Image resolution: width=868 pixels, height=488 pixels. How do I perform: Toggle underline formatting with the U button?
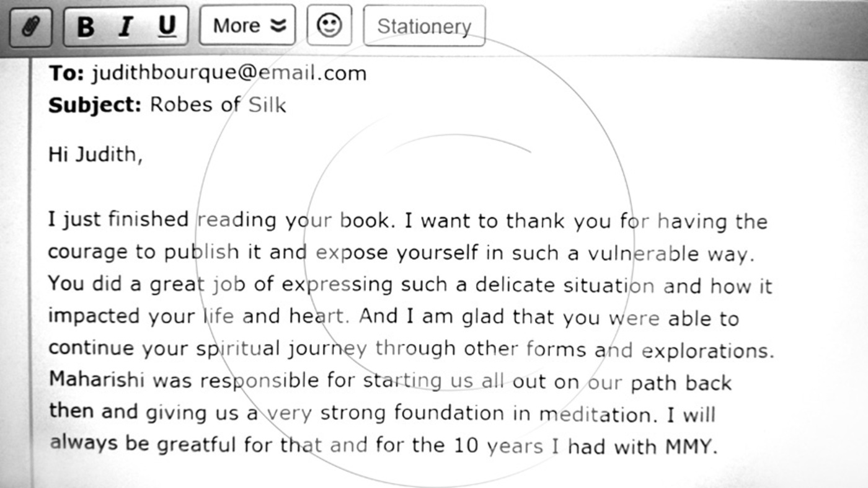(166, 27)
